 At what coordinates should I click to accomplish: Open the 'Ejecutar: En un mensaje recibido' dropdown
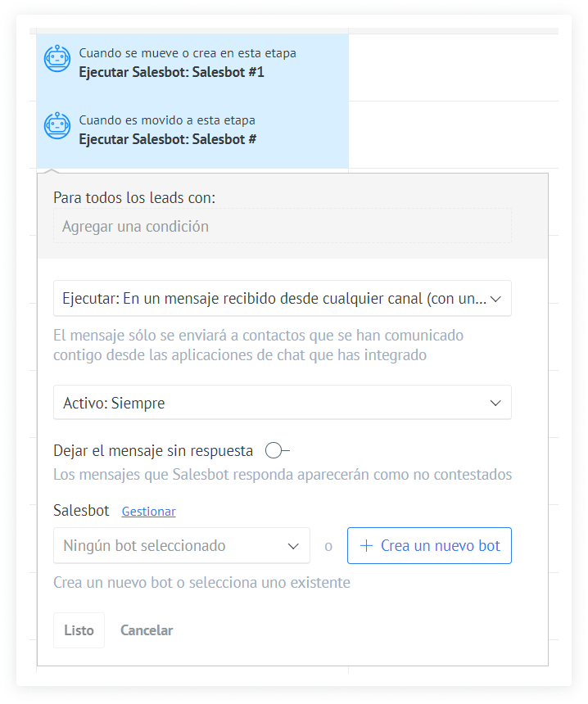(x=274, y=299)
